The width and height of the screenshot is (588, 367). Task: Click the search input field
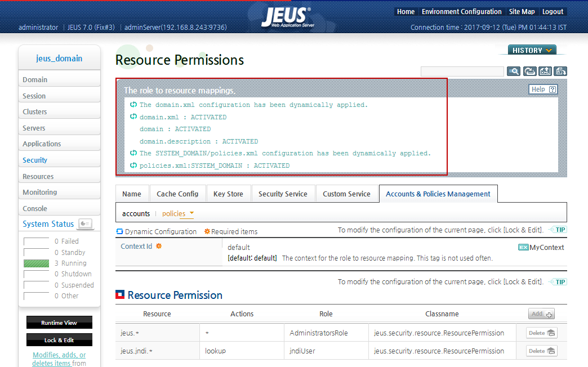(x=462, y=71)
